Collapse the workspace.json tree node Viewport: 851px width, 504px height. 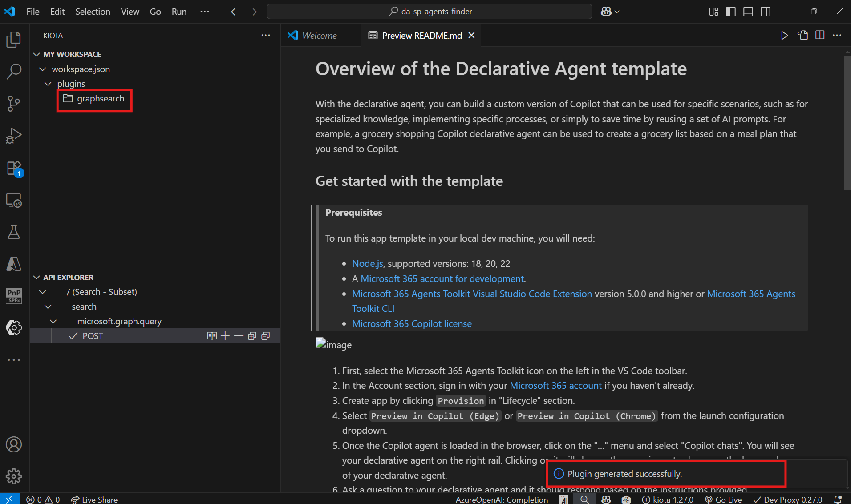point(43,69)
